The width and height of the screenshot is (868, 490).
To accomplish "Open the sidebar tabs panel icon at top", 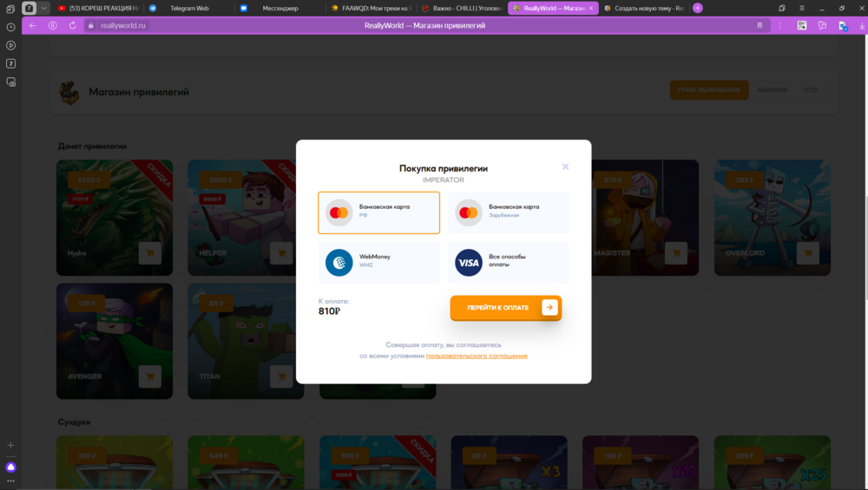I will pos(10,9).
